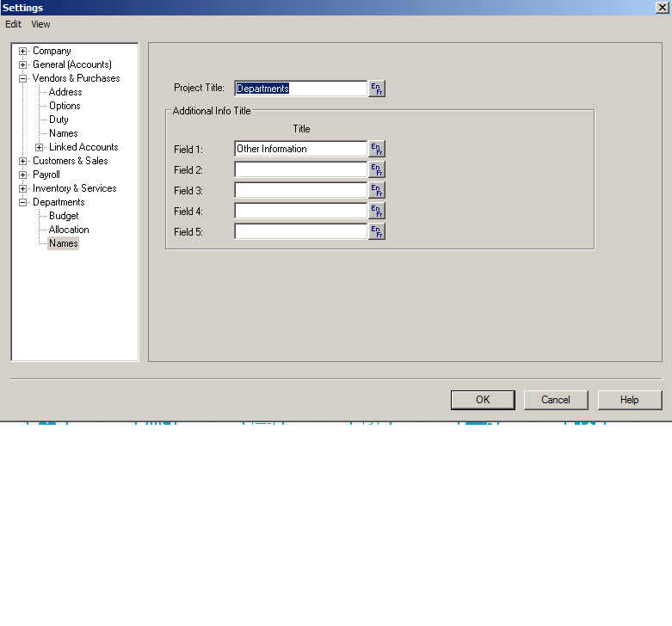Expand the General (Accounts) node

22,64
